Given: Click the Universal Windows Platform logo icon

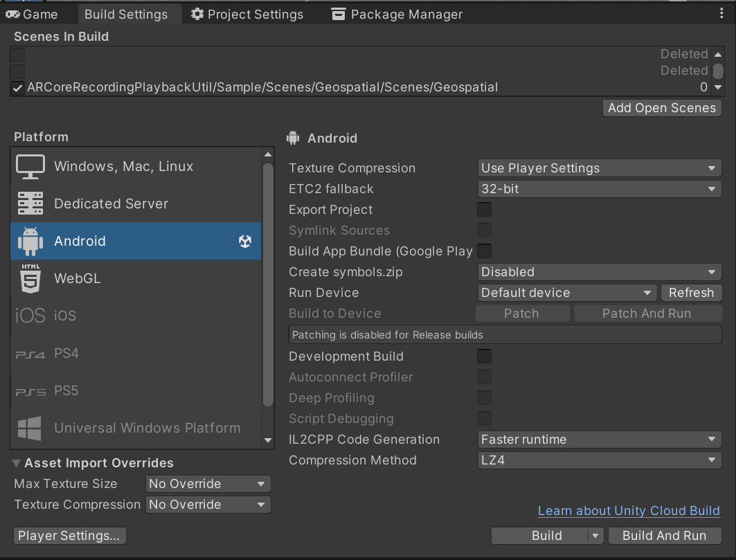Looking at the screenshot, I should (30, 428).
